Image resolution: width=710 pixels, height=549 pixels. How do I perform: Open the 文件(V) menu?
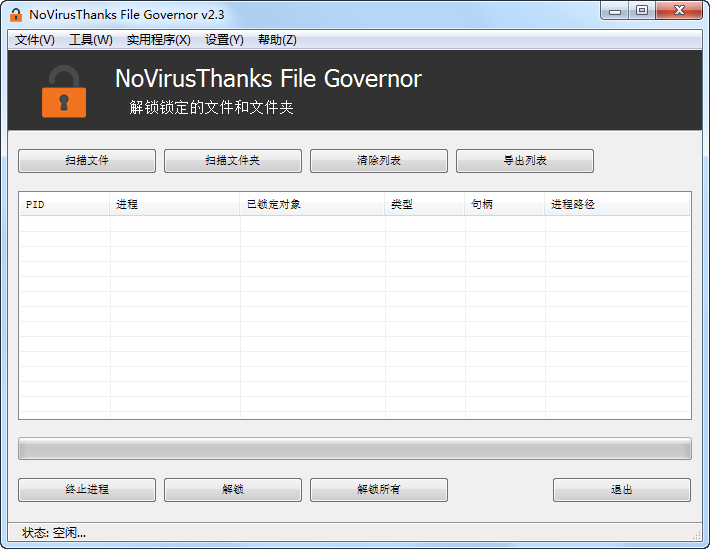35,40
